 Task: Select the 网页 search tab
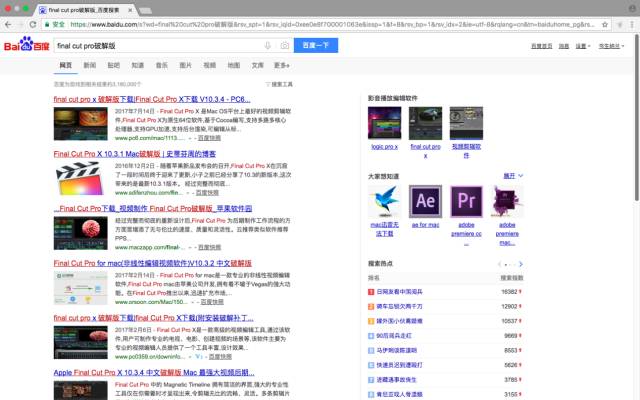pos(65,65)
